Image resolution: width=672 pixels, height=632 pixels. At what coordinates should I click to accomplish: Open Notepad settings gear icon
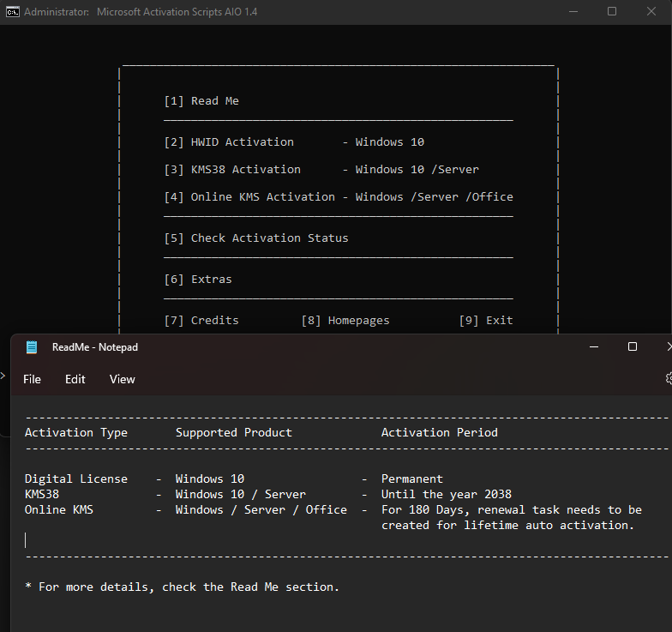coord(668,378)
